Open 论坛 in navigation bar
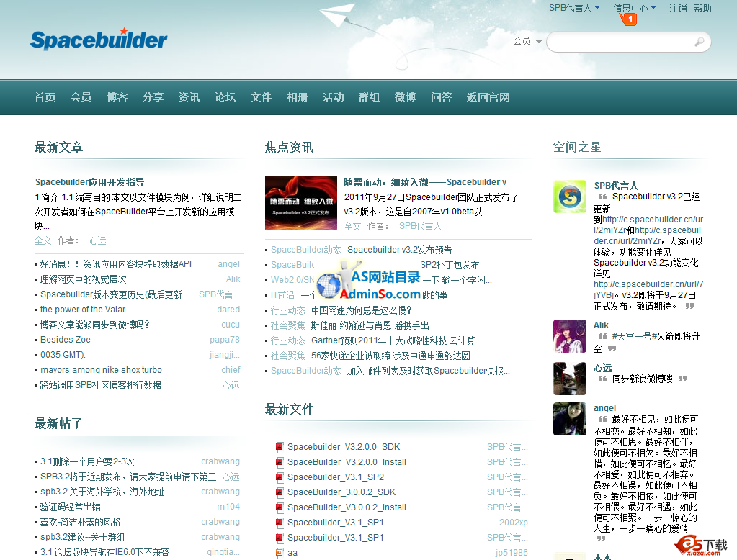737x560 pixels. tap(225, 97)
